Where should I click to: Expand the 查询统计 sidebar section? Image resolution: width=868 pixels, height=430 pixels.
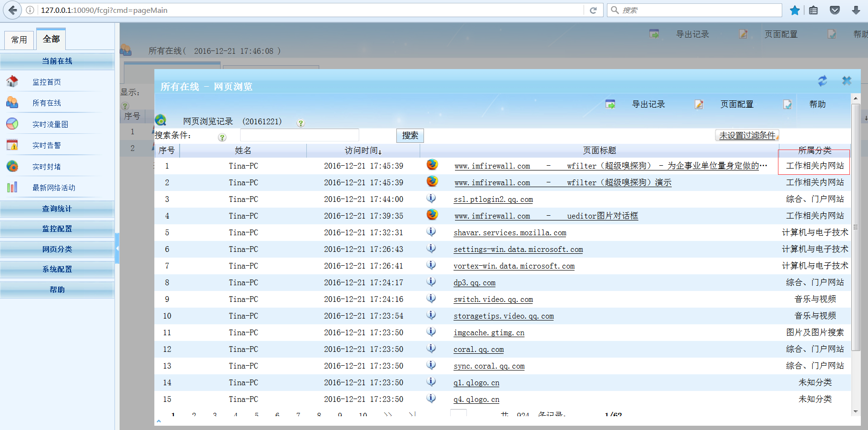click(57, 209)
